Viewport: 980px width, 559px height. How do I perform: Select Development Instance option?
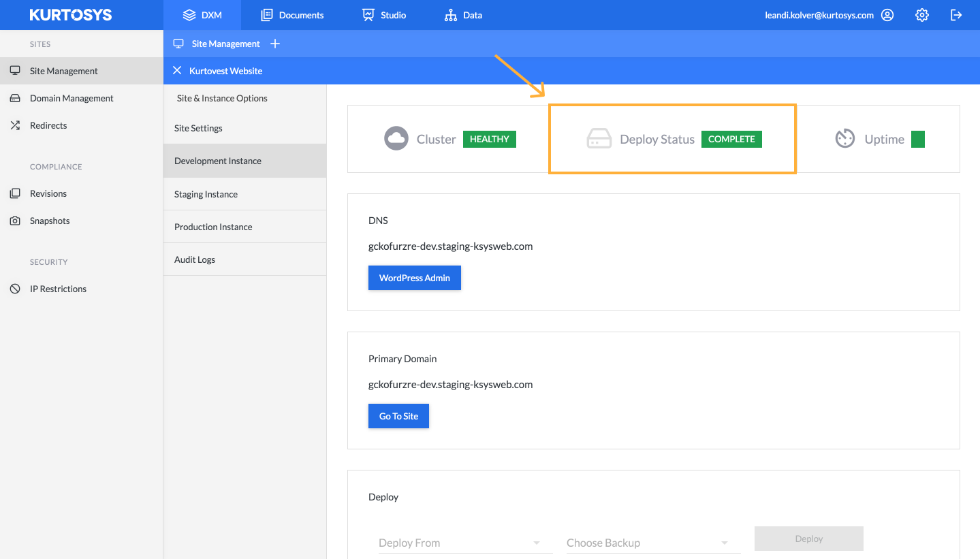click(244, 161)
